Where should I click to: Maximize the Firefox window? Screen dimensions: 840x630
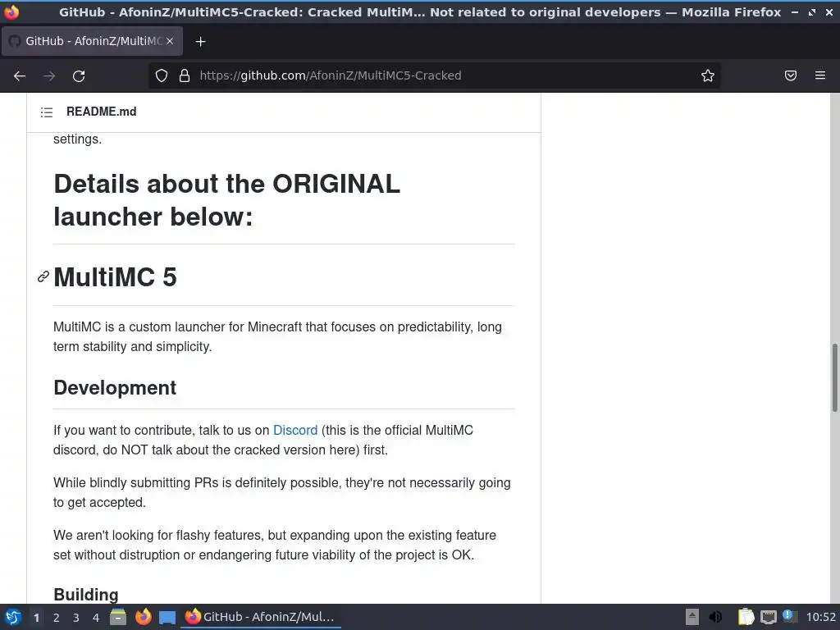pos(812,11)
